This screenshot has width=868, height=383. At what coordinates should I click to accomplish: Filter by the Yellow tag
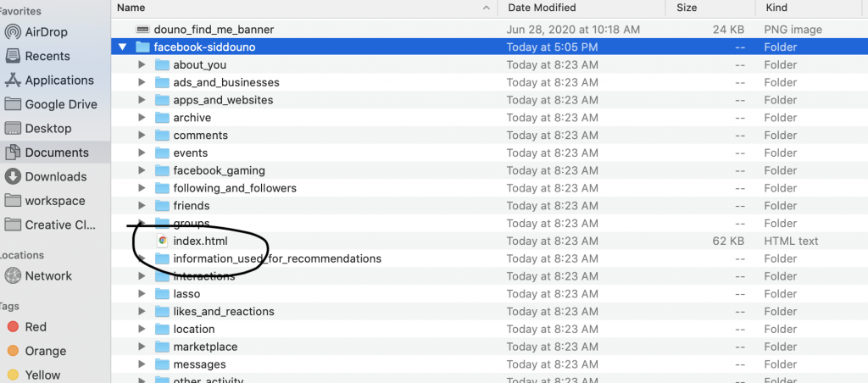click(x=34, y=375)
